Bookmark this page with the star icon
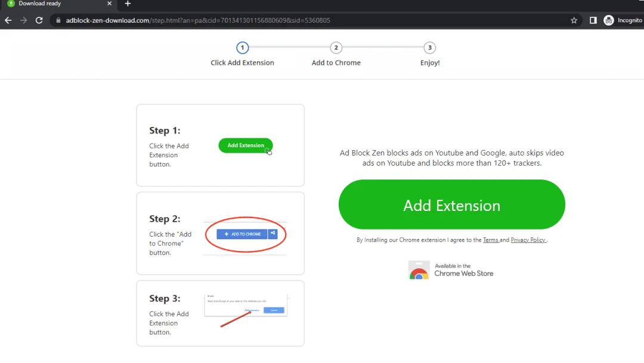Screen dimensions: 644x363 [574, 20]
